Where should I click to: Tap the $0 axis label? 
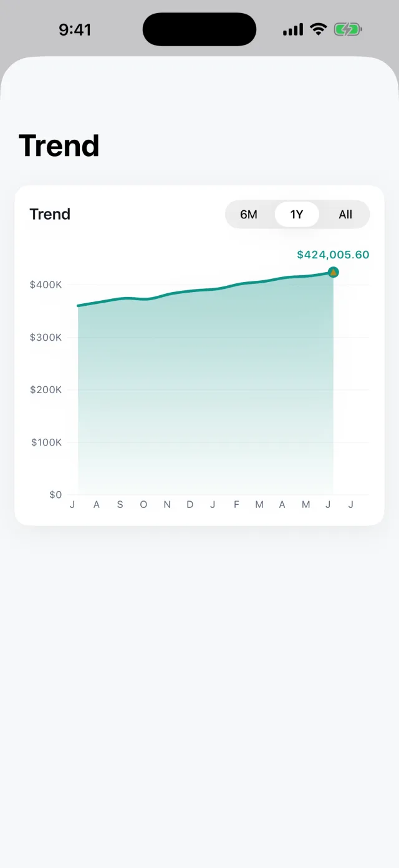click(55, 495)
